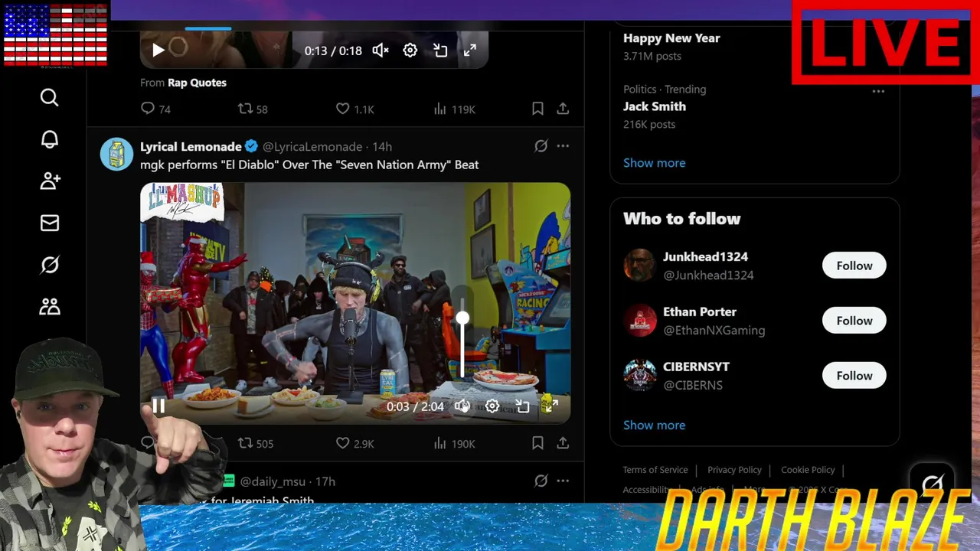Open CIBERNSYT profile name
The height and width of the screenshot is (551, 980).
point(696,367)
